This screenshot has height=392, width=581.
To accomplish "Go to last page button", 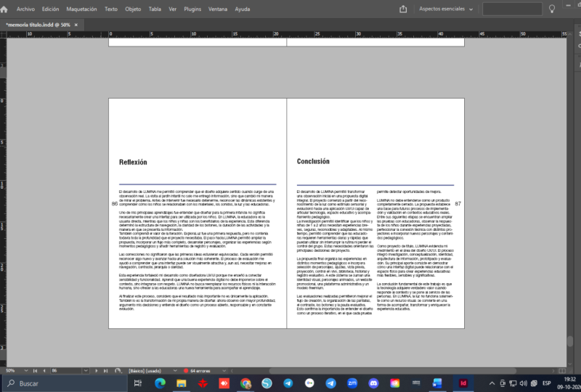I will (105, 370).
